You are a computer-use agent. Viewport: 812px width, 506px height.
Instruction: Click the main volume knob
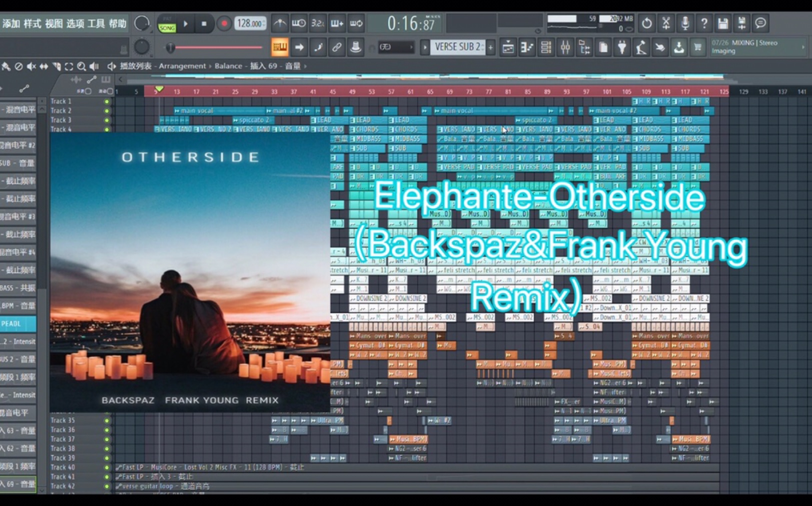pyautogui.click(x=142, y=23)
